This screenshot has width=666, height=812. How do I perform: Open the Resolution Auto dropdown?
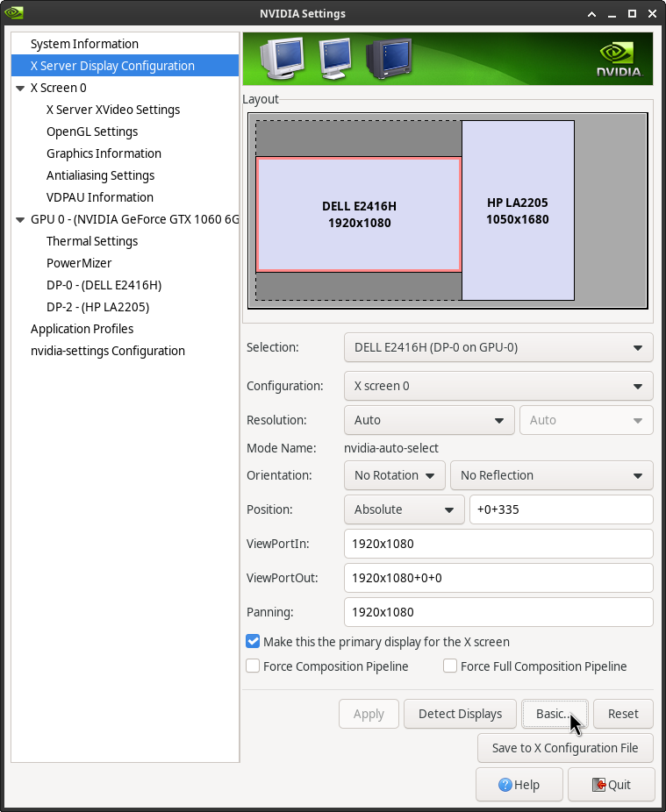pos(428,420)
